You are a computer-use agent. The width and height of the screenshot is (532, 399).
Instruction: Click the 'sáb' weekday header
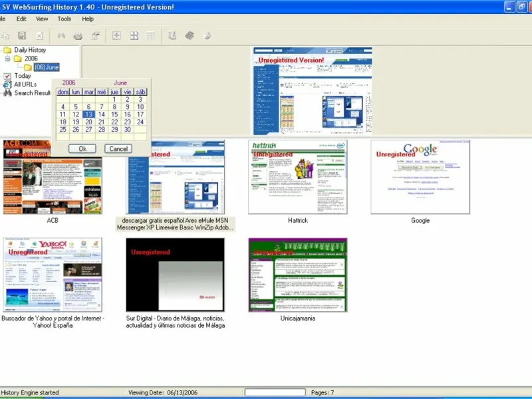[x=140, y=92]
